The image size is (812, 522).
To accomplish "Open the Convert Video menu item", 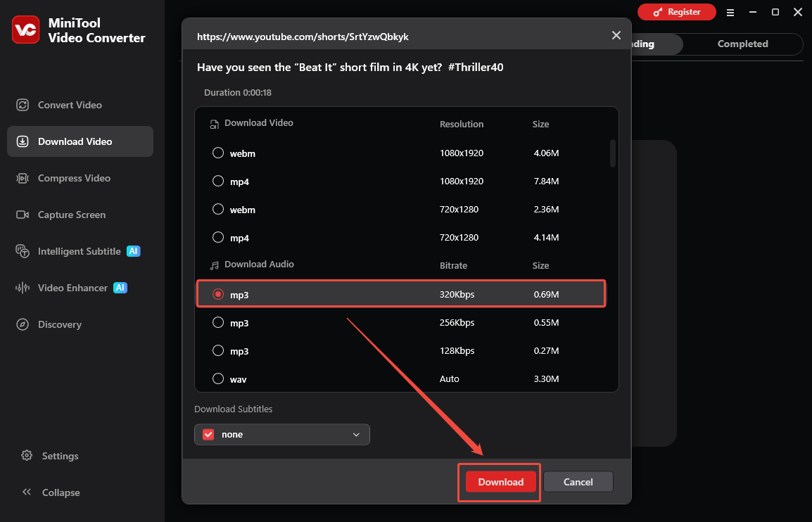I will click(x=80, y=105).
